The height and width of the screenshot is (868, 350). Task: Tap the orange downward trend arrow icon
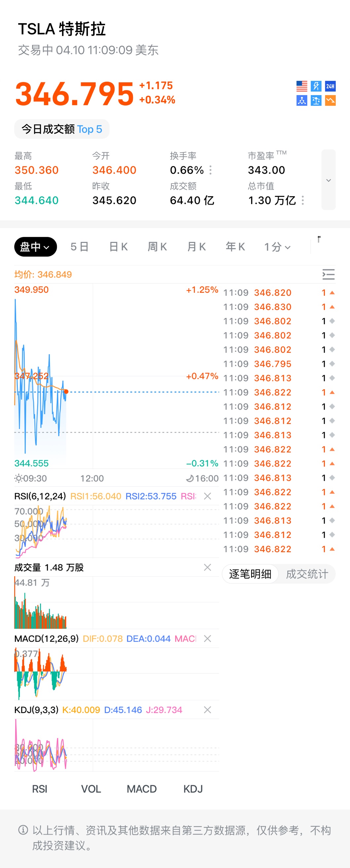(x=330, y=100)
